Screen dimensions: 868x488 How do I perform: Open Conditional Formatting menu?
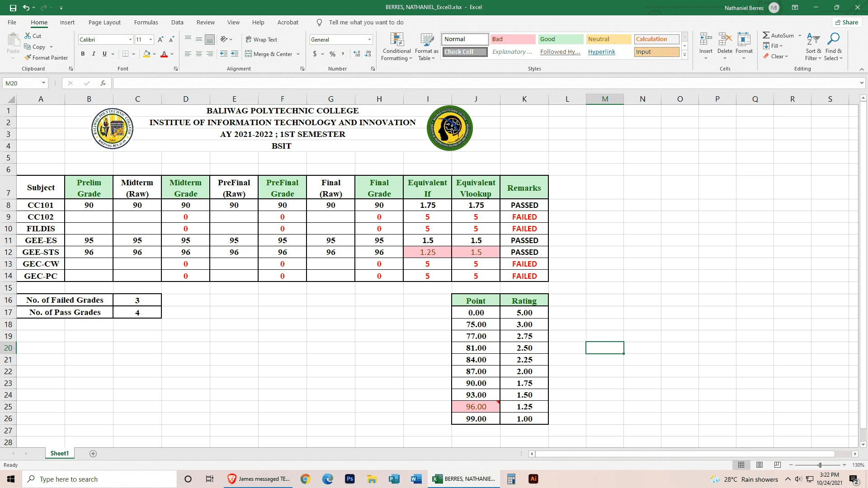tap(396, 47)
